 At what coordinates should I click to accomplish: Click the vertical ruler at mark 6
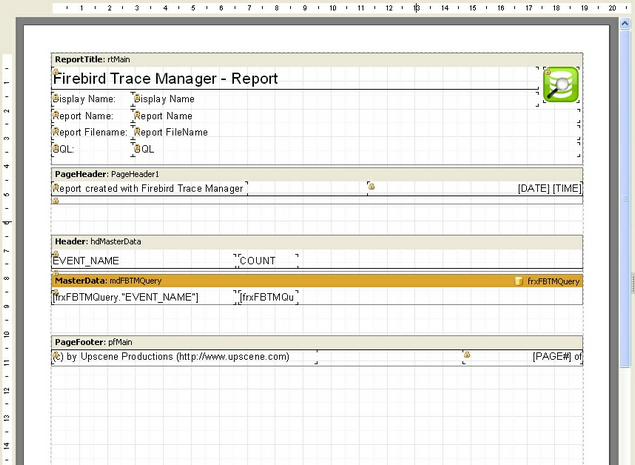tap(7, 222)
